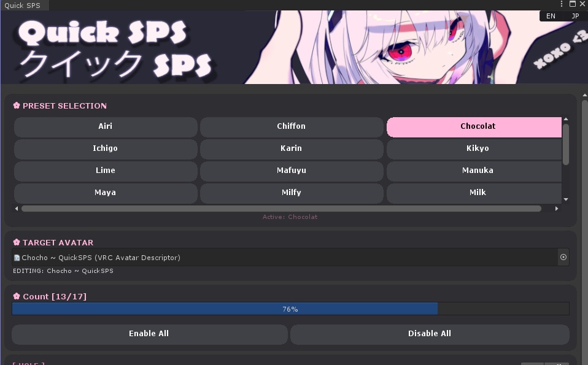Switch to the JP language tab

pyautogui.click(x=574, y=15)
